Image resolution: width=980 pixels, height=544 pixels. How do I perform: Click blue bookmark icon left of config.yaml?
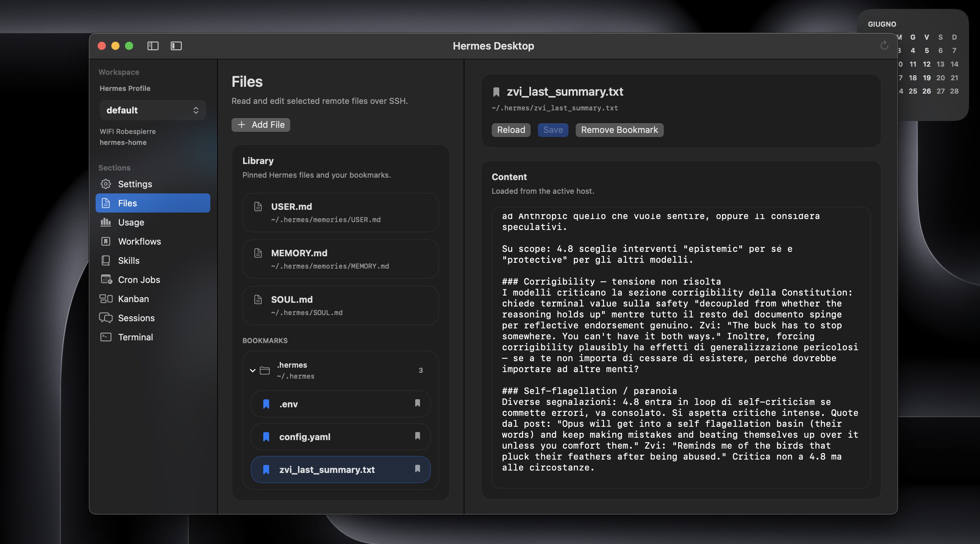[x=266, y=437]
